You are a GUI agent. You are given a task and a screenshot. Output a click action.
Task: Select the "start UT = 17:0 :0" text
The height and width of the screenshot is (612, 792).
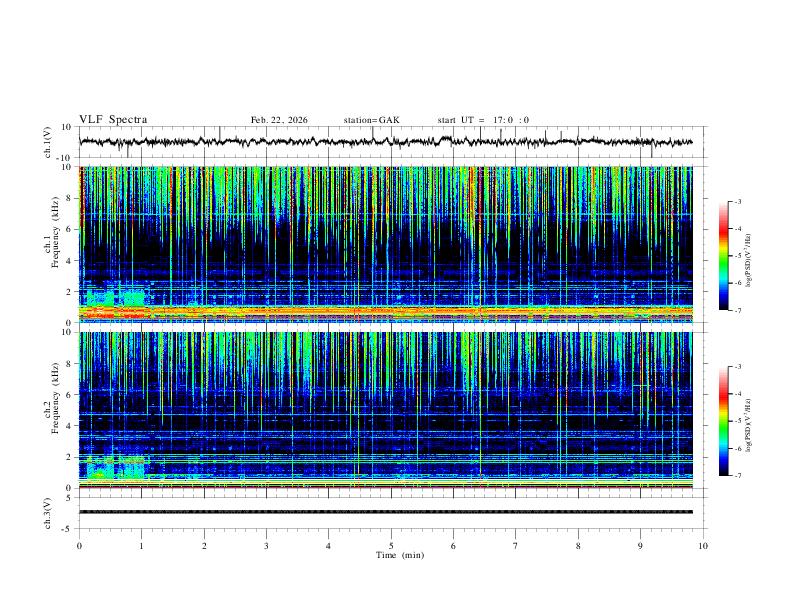click(483, 120)
